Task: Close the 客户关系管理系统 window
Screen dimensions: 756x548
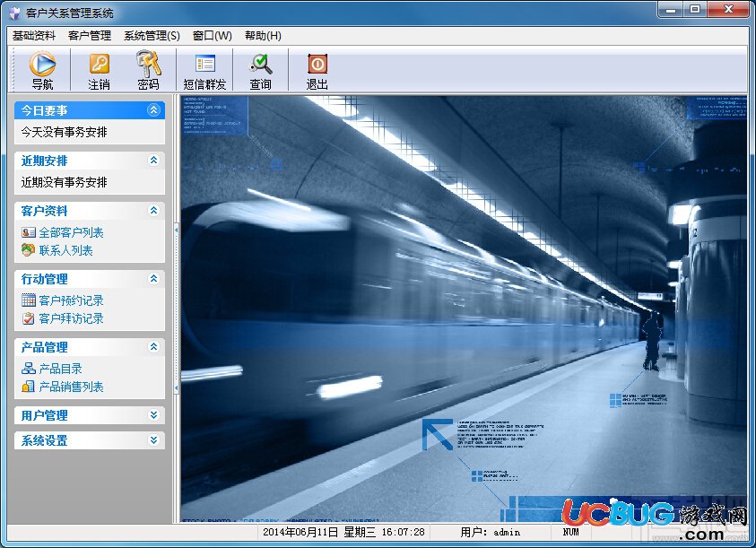Action: tap(728, 9)
